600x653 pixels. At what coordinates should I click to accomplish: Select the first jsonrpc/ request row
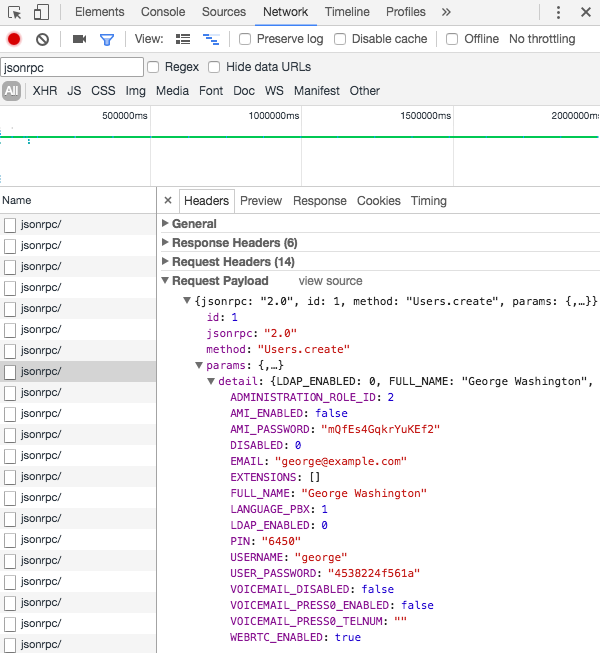[x=78, y=224]
